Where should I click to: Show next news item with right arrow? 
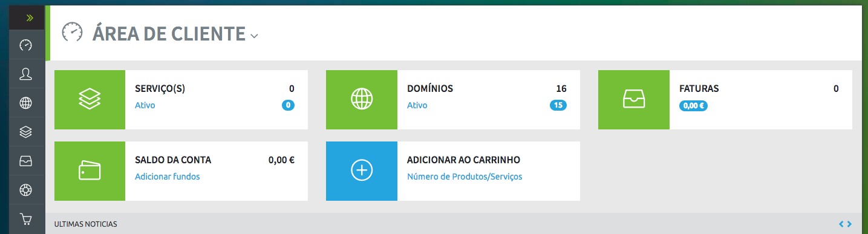tap(850, 224)
